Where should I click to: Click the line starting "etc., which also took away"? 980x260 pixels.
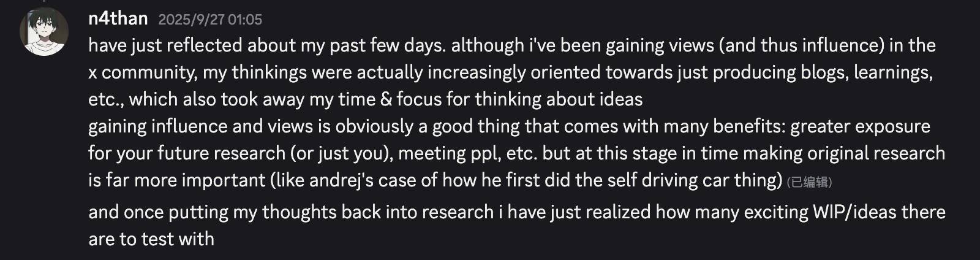(x=365, y=99)
